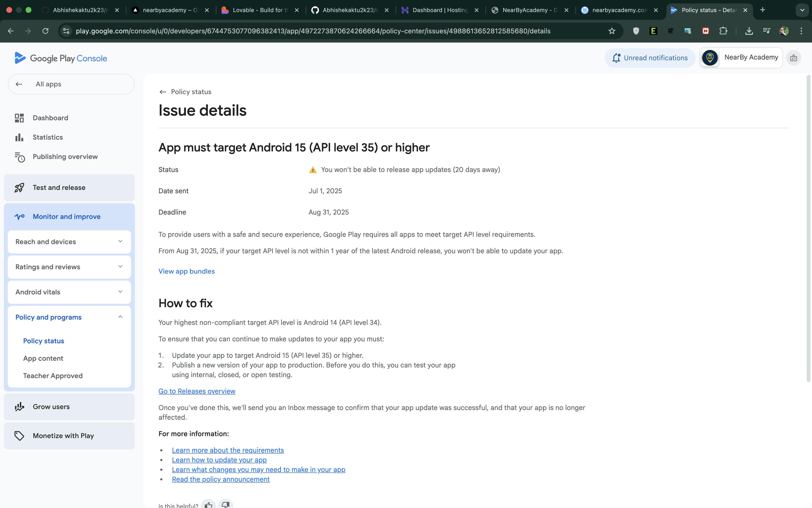The height and width of the screenshot is (508, 812).
Task: Close the Policy status tab
Action: (745, 10)
